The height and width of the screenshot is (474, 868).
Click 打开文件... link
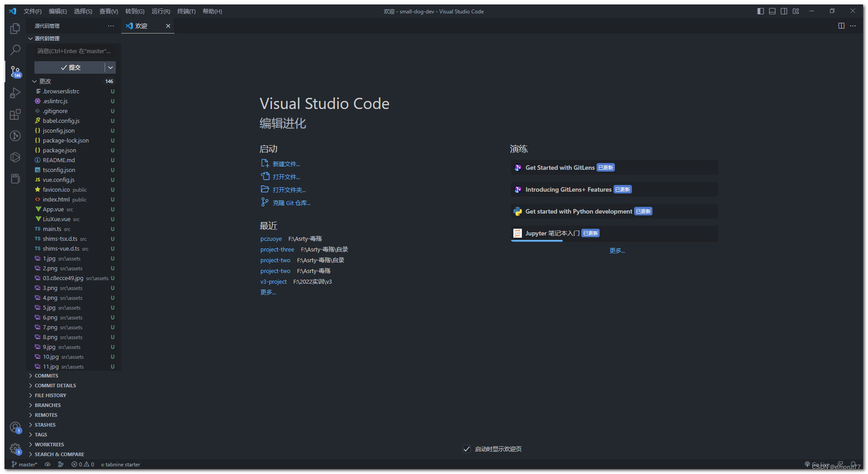286,177
